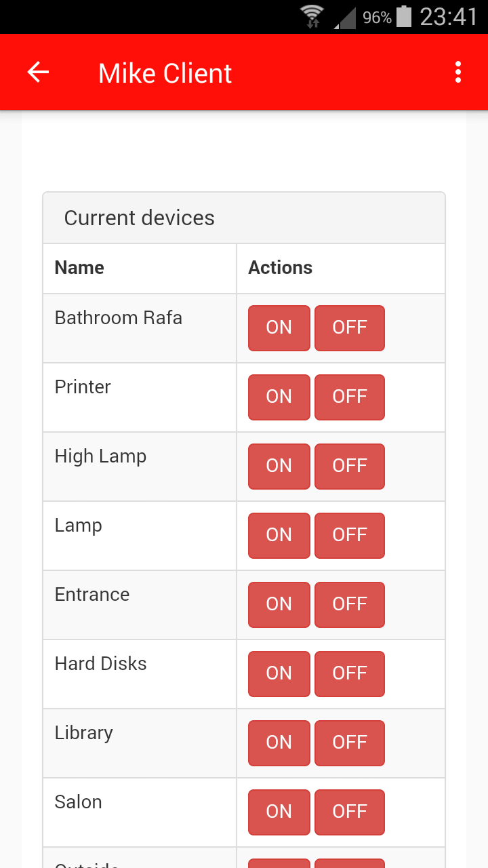This screenshot has height=868, width=488.
Task: Enable the High Lamp
Action: (x=279, y=466)
